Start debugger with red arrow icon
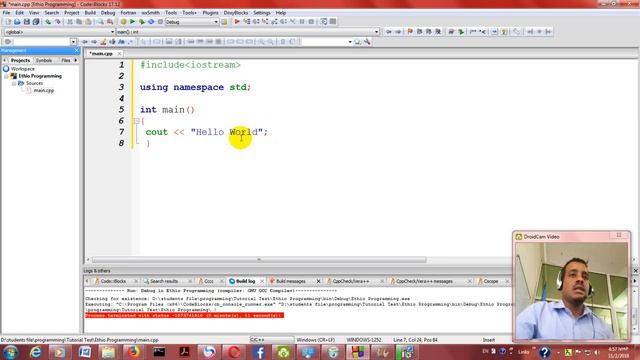 [x=237, y=22]
